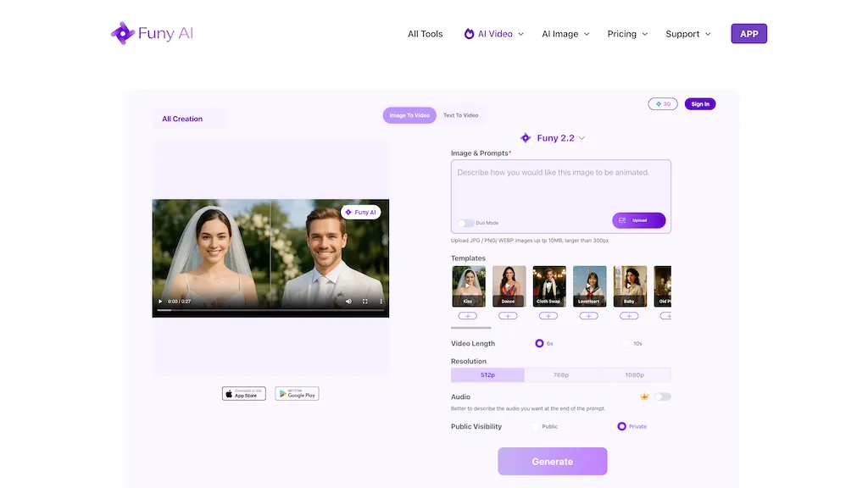
Task: Open the Funy 2.2 model dropdown
Action: pos(553,138)
